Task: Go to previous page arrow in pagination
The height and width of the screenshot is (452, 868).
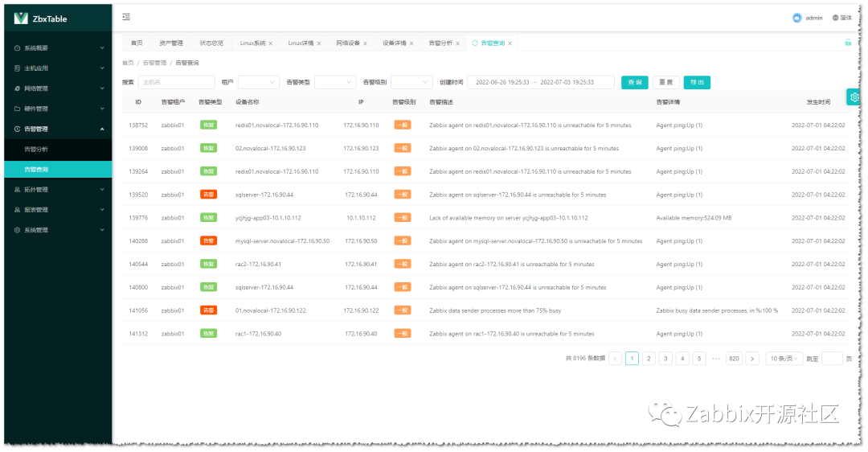Action: [x=615, y=359]
